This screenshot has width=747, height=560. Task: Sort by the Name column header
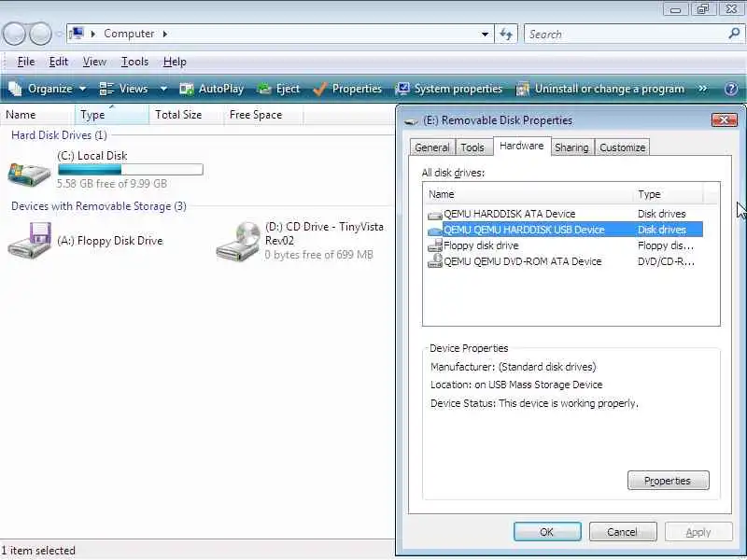37,115
